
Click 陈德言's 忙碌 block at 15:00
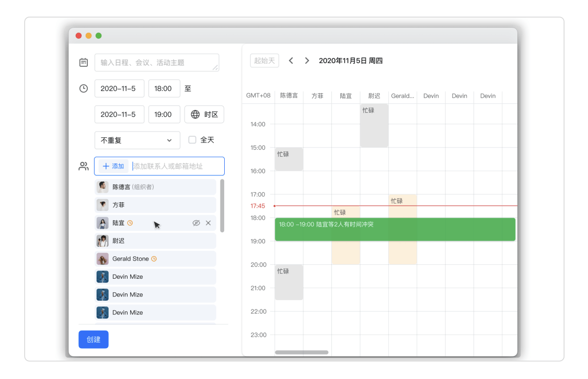(x=289, y=159)
